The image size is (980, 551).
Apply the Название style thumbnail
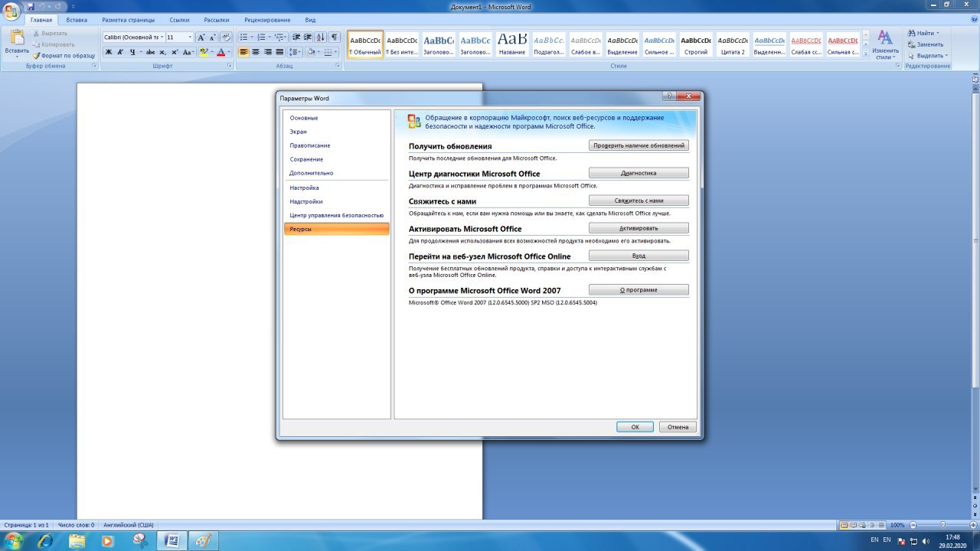coord(512,44)
